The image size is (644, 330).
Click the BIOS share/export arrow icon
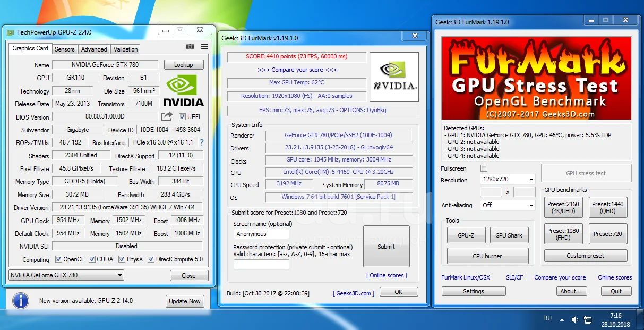tap(167, 116)
